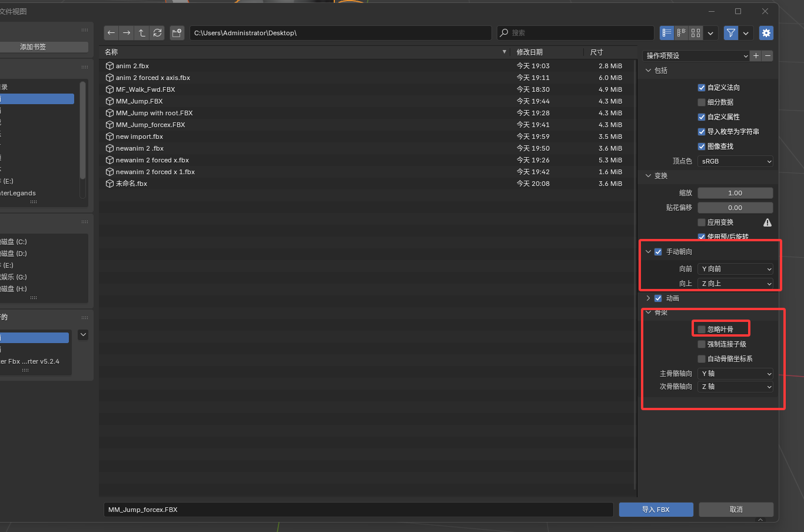Create a new folder
The height and width of the screenshot is (532, 804).
point(177,33)
